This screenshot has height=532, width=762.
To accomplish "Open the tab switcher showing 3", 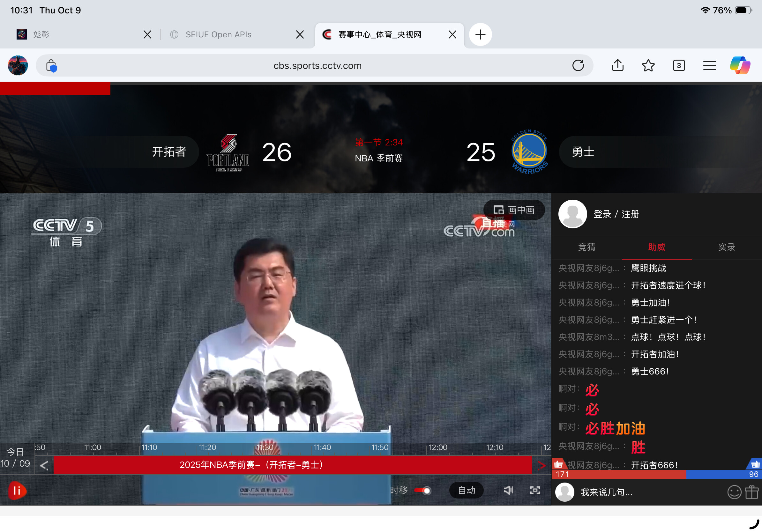I will (679, 65).
